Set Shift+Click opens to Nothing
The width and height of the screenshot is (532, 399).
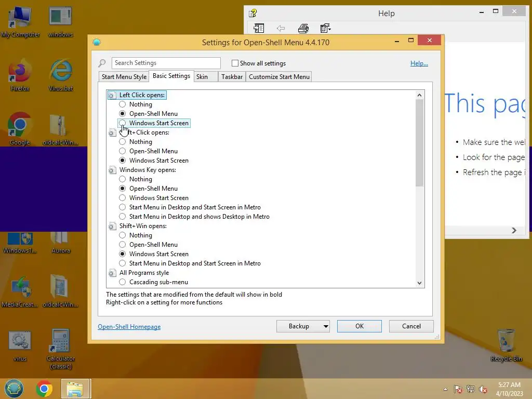pyautogui.click(x=123, y=141)
